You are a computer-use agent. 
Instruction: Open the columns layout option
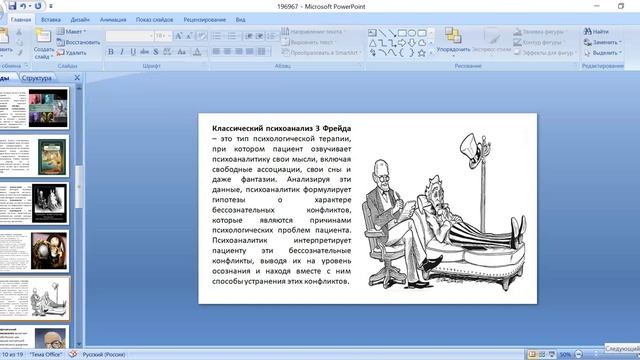pyautogui.click(x=263, y=51)
